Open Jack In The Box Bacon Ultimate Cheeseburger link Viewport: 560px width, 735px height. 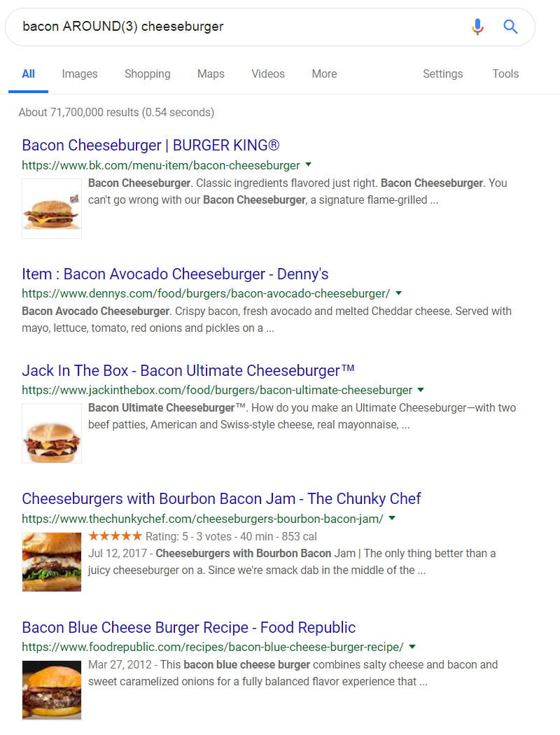point(188,370)
